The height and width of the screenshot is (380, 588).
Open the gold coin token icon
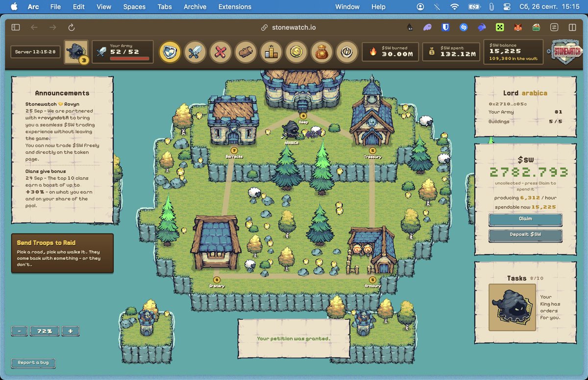296,51
